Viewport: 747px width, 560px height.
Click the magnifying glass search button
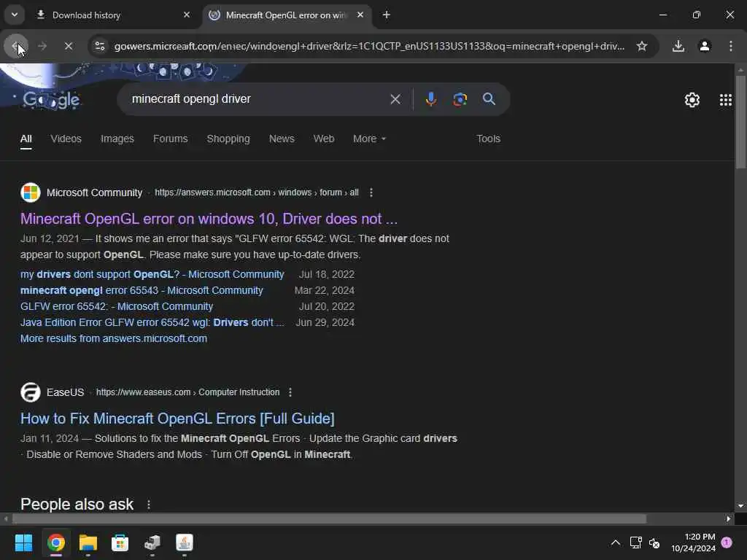coord(489,99)
